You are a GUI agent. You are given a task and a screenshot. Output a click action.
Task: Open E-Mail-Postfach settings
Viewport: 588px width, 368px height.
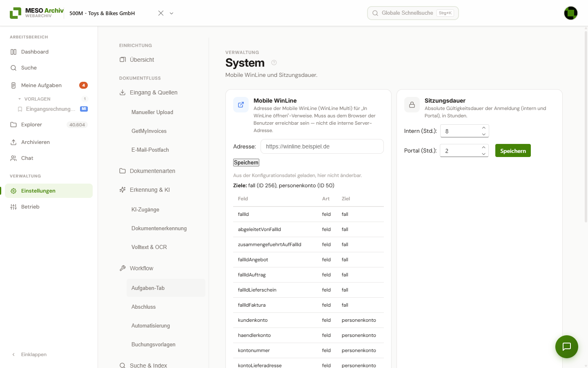click(x=166, y=150)
